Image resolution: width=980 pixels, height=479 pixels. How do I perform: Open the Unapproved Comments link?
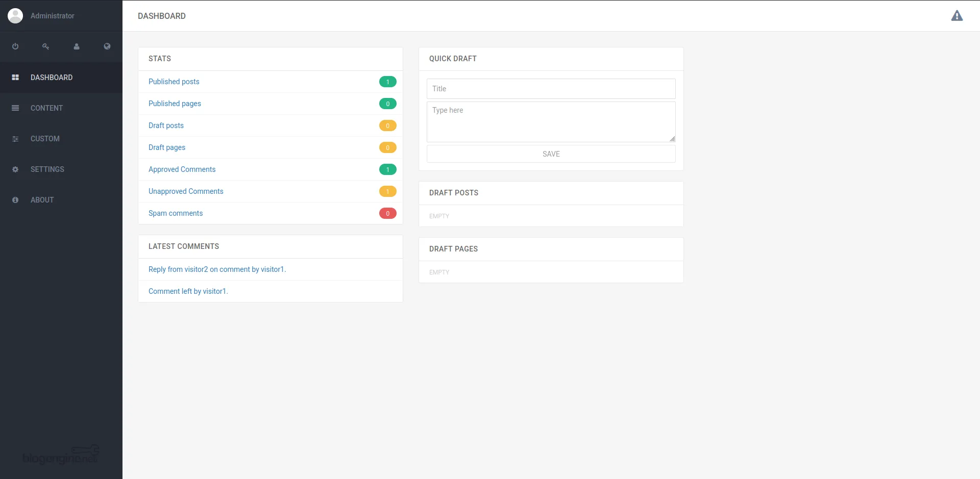click(x=186, y=191)
